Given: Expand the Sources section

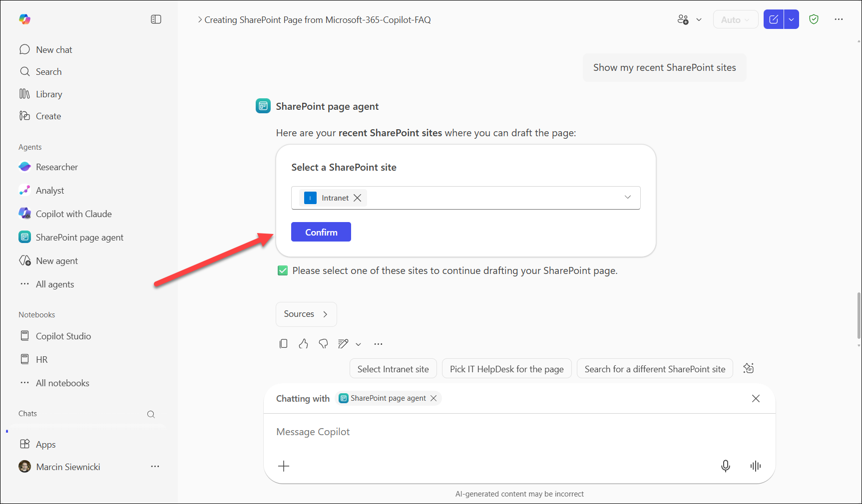Looking at the screenshot, I should point(306,314).
